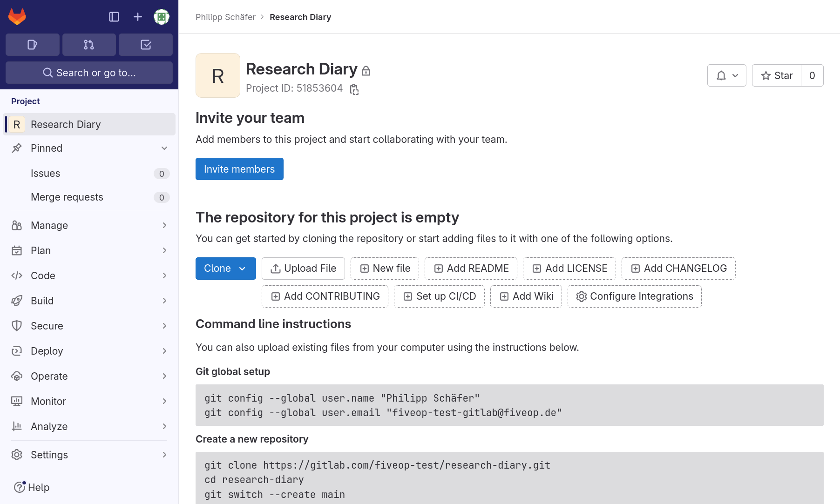Open Philipp Schäfer breadcrumb link
Viewport: 840px width, 504px height.
[x=225, y=17]
